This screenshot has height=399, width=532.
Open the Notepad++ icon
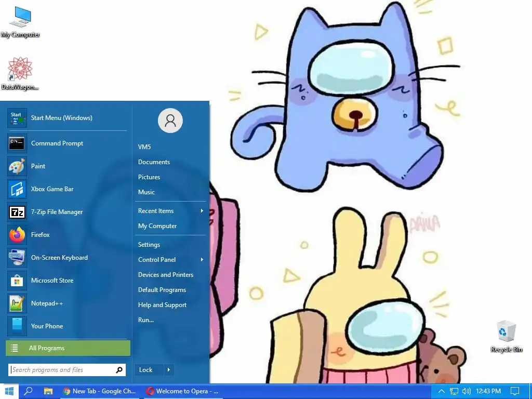(17, 303)
